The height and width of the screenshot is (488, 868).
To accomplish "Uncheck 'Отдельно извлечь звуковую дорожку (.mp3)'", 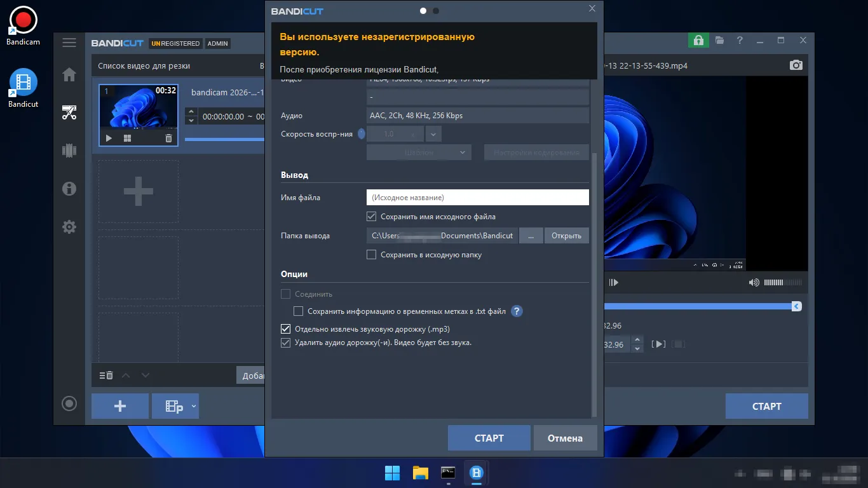I will click(286, 329).
